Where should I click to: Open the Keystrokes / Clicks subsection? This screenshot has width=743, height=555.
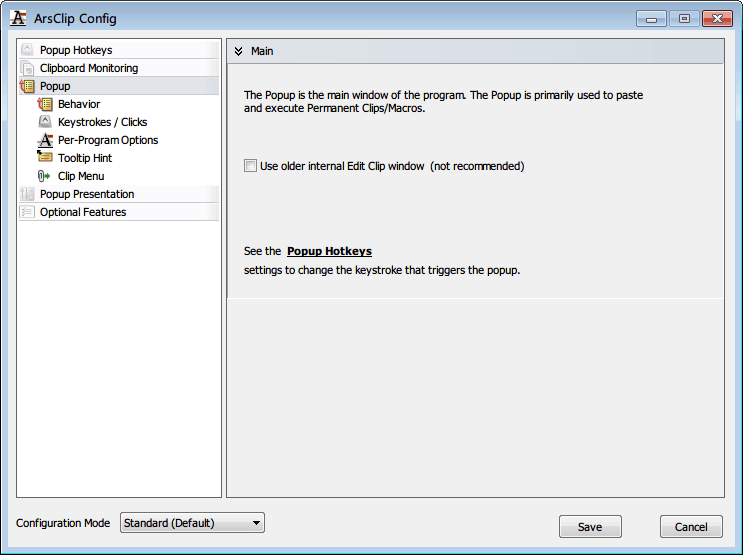[102, 122]
